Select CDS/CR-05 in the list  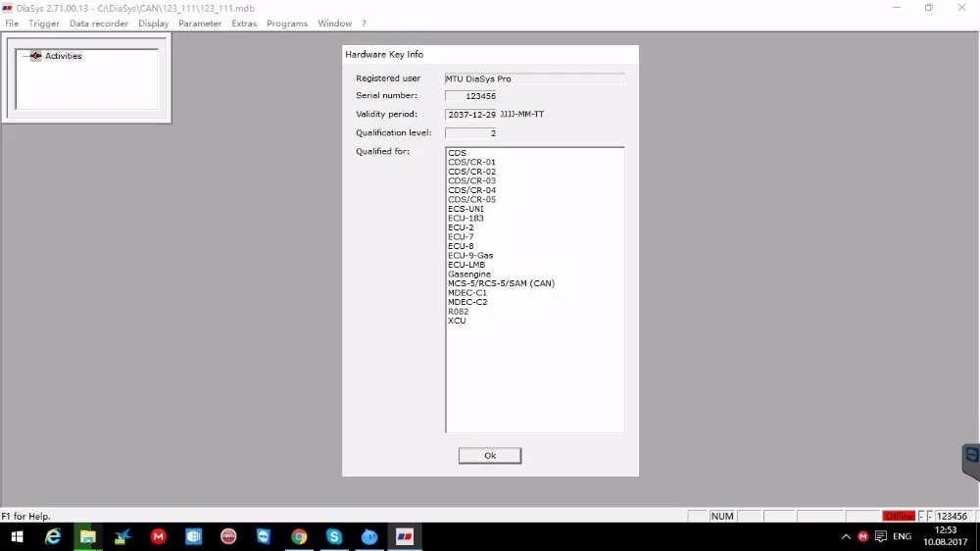[x=471, y=199]
